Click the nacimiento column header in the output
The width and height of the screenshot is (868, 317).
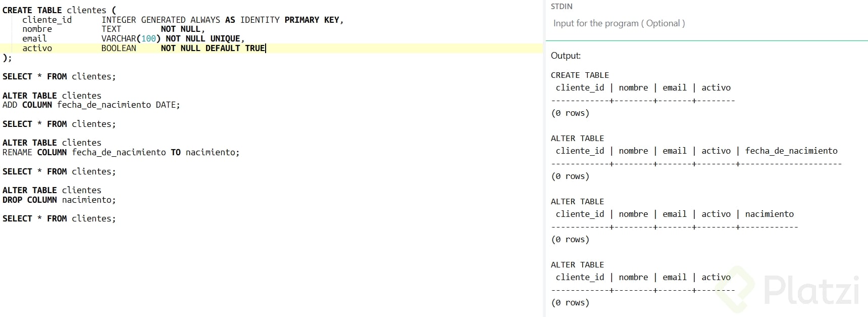pyautogui.click(x=769, y=214)
